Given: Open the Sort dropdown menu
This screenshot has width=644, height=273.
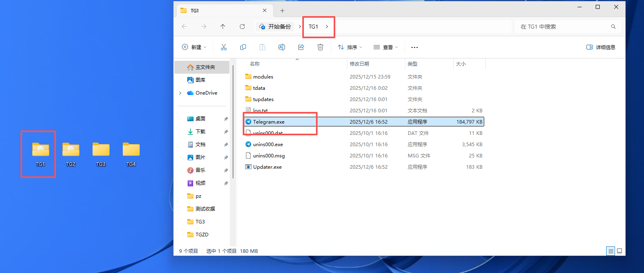Looking at the screenshot, I should [x=350, y=47].
